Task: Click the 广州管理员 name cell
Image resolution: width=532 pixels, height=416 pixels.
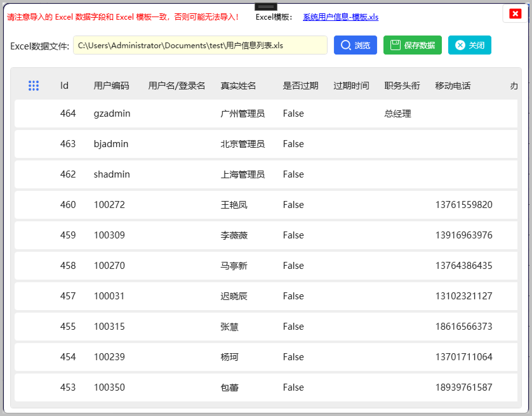Action: tap(243, 114)
